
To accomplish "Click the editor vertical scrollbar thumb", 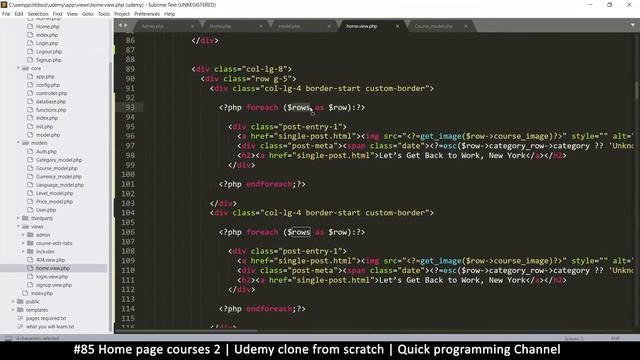I will (637, 90).
